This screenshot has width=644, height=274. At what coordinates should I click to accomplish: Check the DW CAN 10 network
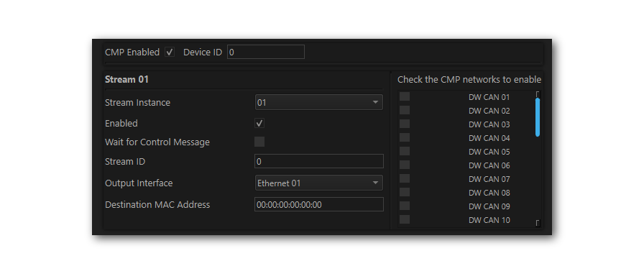(405, 219)
